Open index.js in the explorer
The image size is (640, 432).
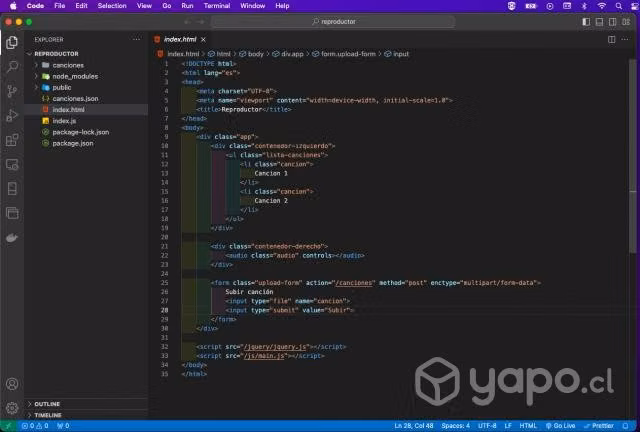86,121
